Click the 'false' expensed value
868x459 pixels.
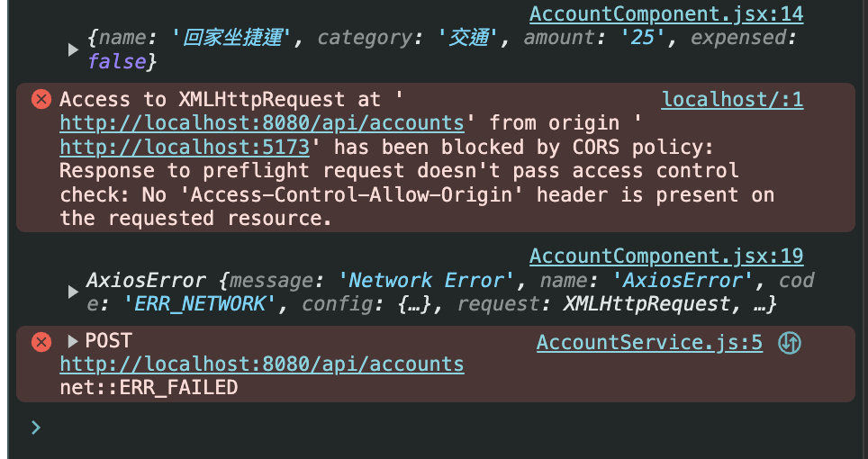coord(116,61)
